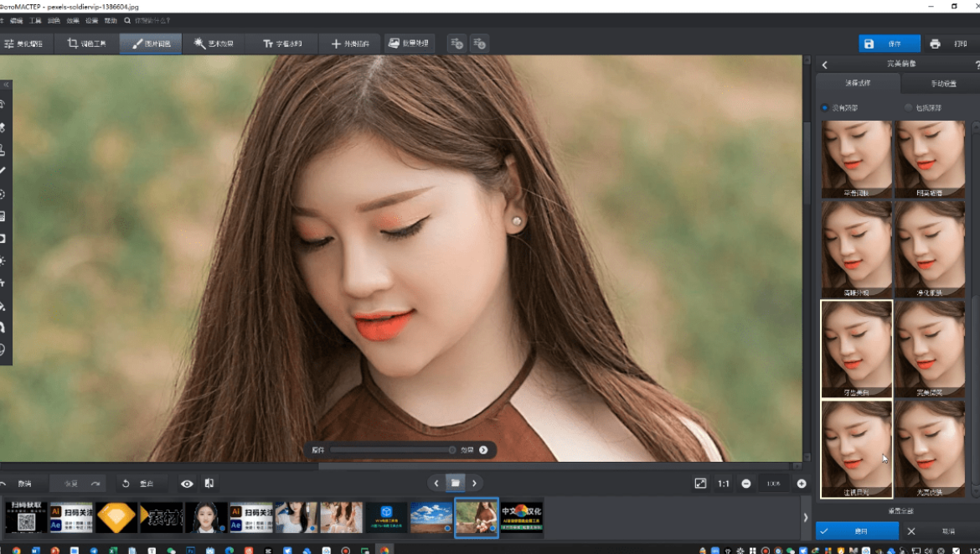Click the before/after compare icon
Image resolution: width=980 pixels, height=554 pixels.
click(209, 484)
